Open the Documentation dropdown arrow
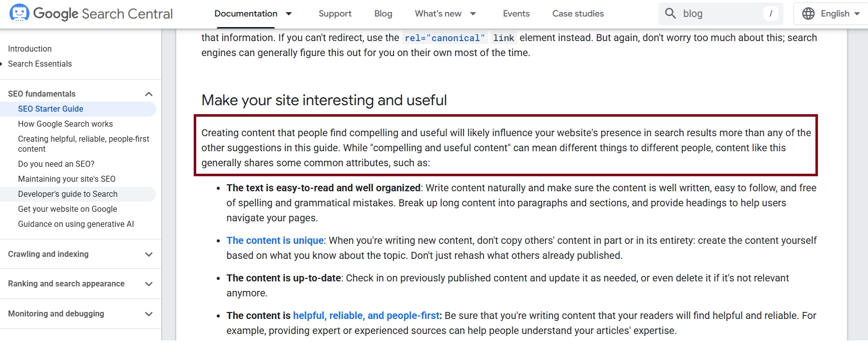 click(289, 14)
